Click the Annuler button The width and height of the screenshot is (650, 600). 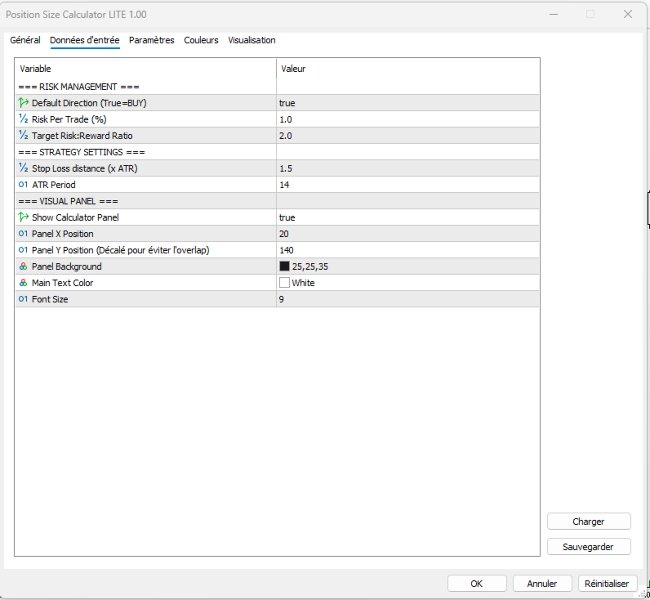[542, 583]
